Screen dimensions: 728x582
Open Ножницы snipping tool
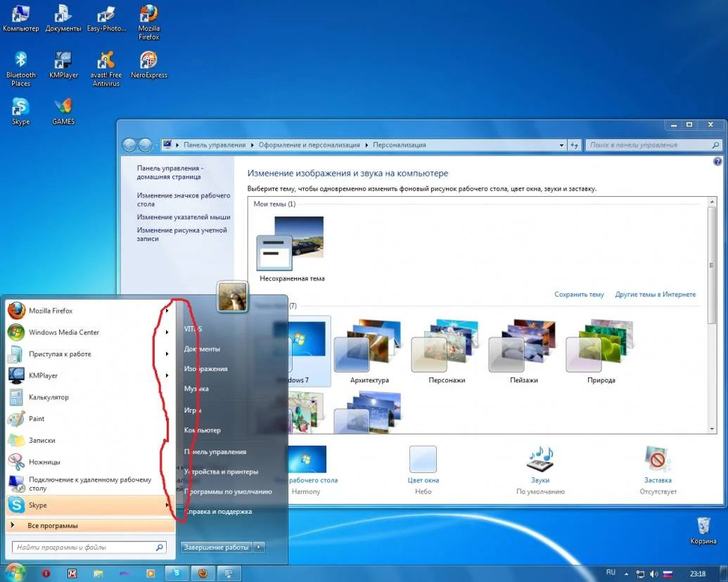click(44, 462)
